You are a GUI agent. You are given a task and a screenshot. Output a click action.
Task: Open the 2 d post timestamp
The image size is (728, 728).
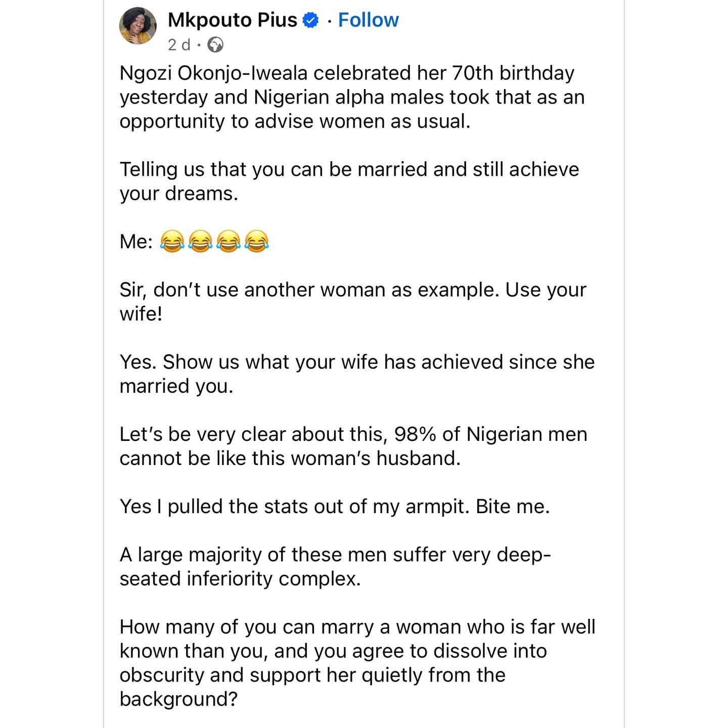179,45
